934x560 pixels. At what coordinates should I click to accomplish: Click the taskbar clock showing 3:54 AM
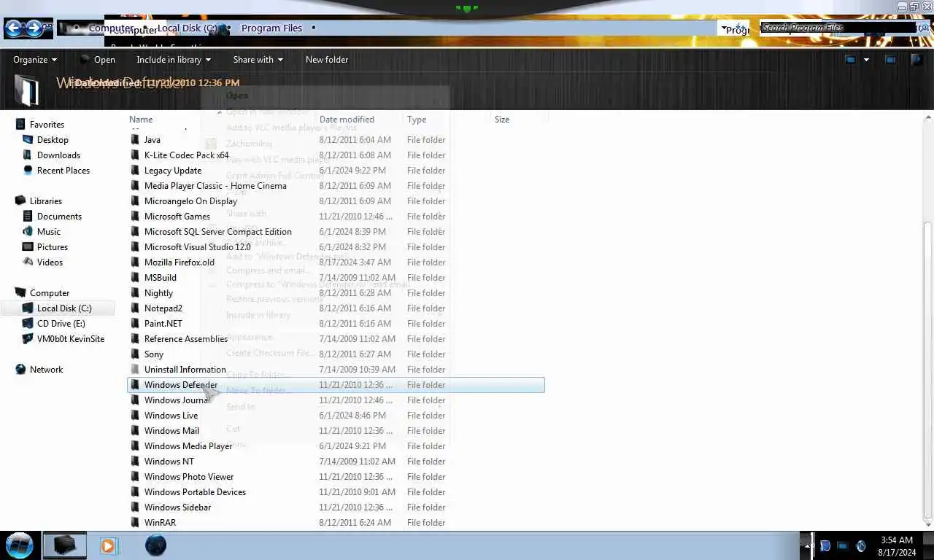(x=897, y=546)
